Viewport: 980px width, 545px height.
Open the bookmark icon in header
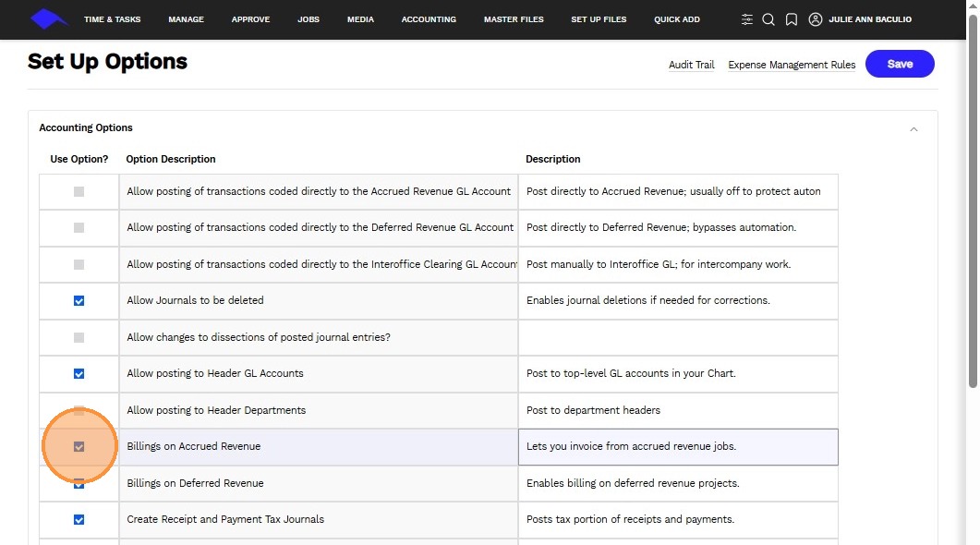pos(792,19)
